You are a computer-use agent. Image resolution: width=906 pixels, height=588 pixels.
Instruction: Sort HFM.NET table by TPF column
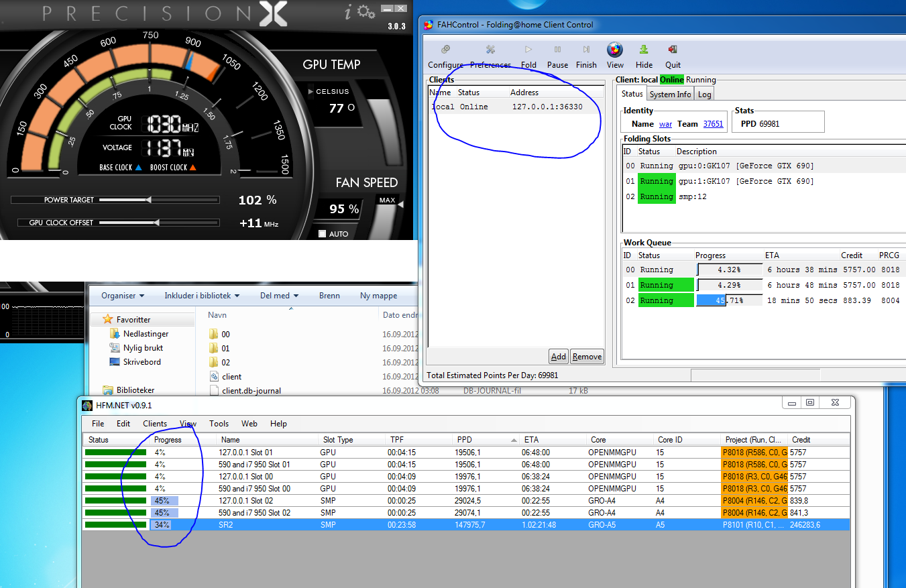click(x=418, y=440)
